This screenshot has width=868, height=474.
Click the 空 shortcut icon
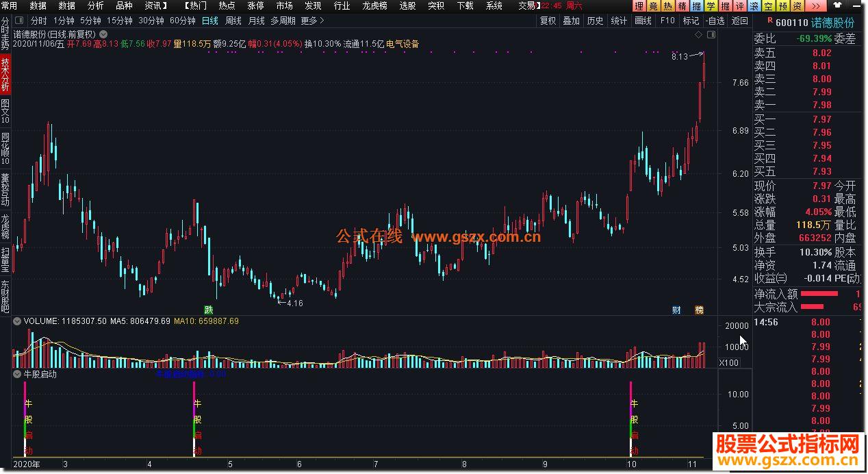pyautogui.click(x=768, y=6)
